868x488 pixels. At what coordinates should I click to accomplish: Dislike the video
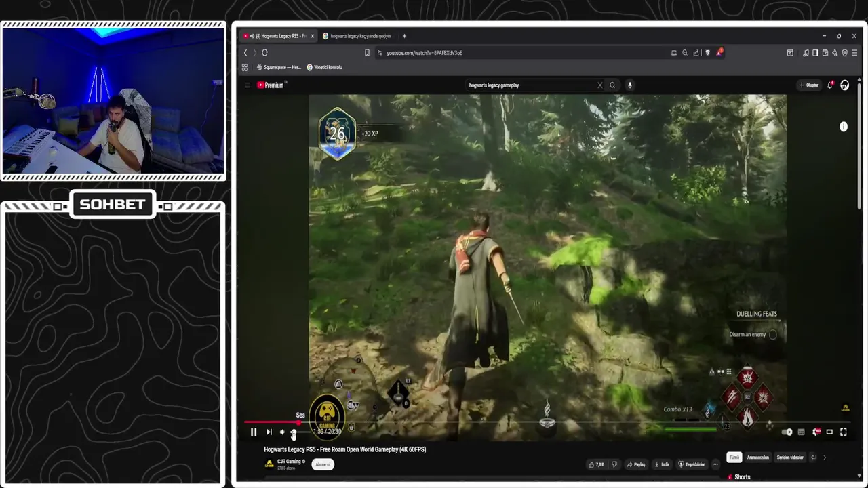[614, 464]
